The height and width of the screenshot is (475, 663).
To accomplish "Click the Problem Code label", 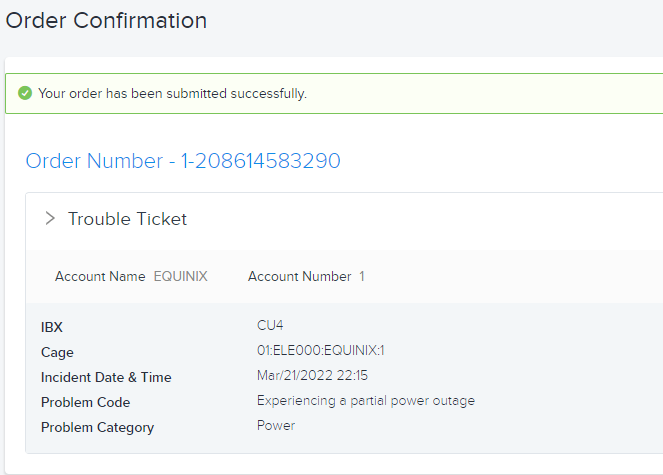I will [85, 402].
